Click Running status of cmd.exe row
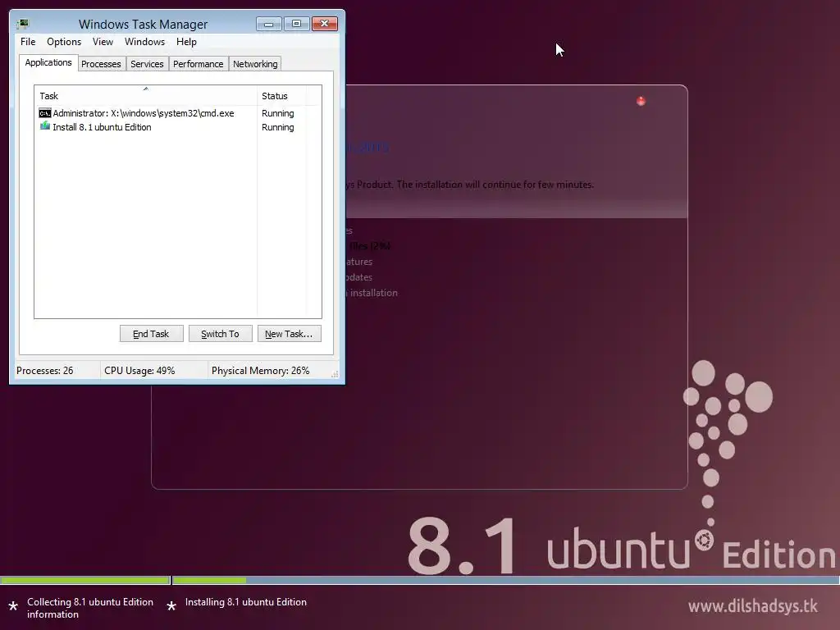This screenshot has height=630, width=840. pos(277,113)
